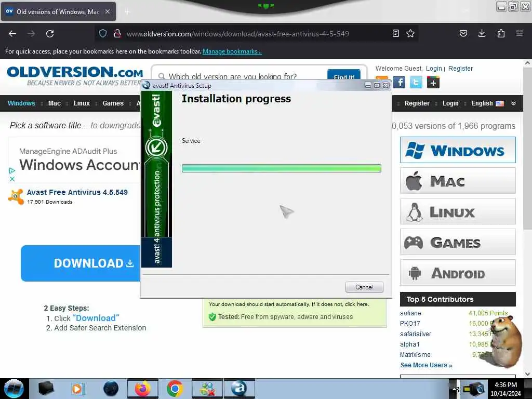
Task: Click the Twitter icon on OldVersion
Action: pos(416,82)
